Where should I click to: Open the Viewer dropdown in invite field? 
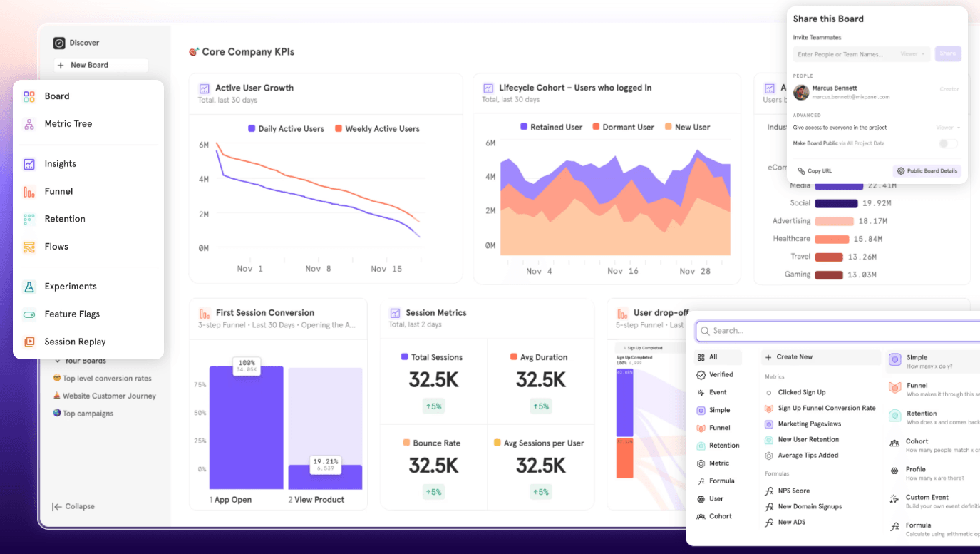pyautogui.click(x=913, y=54)
